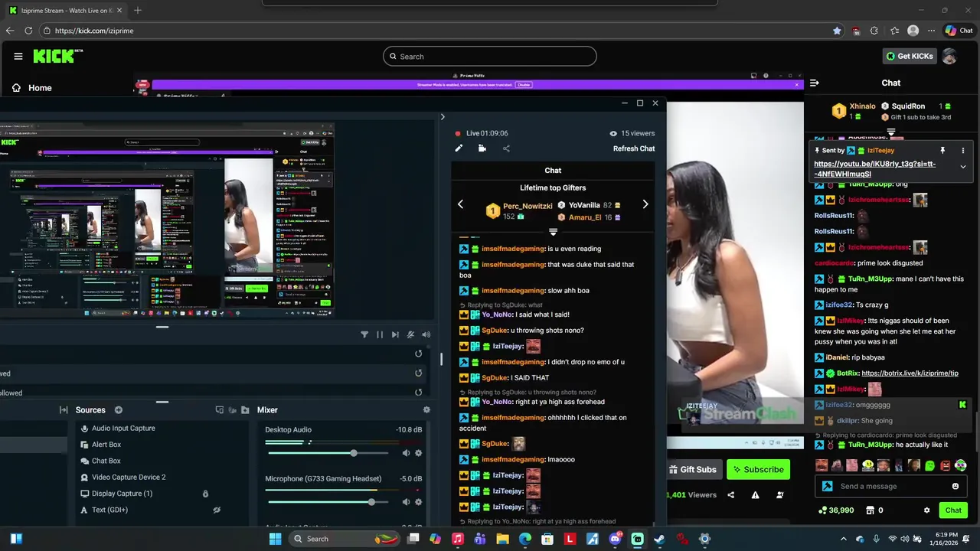
Task: Collapse the Kick chat panel arrow icon
Action: [x=815, y=83]
